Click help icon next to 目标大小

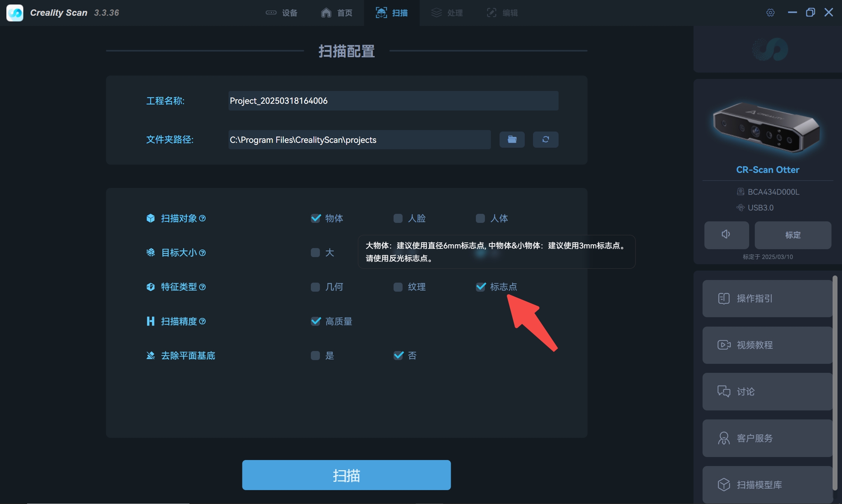203,253
